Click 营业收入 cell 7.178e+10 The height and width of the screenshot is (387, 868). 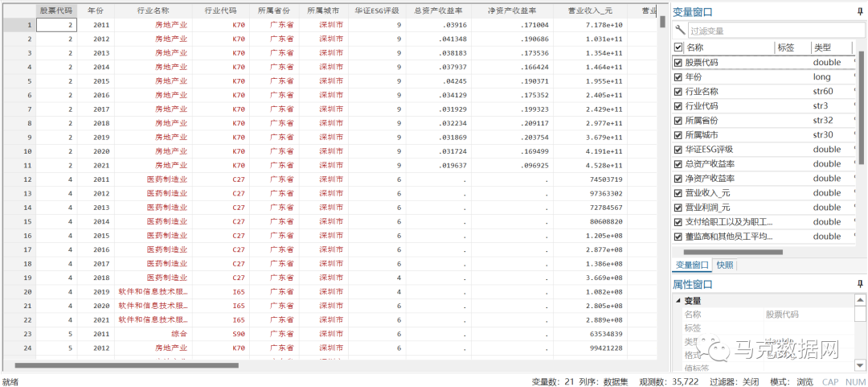pos(590,25)
